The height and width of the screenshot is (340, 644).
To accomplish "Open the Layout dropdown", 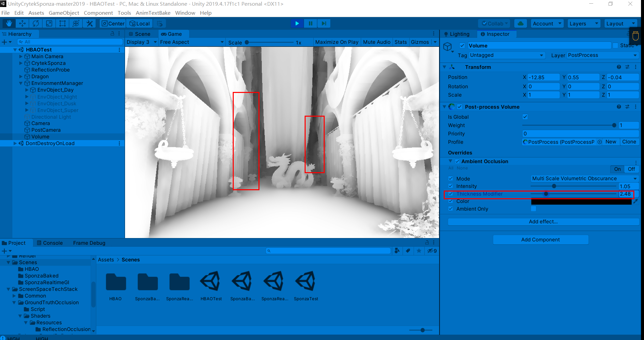I will coord(621,23).
